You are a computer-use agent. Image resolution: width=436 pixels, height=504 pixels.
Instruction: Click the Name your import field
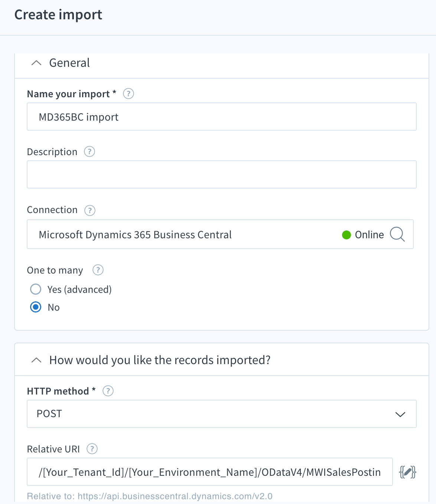tap(221, 117)
